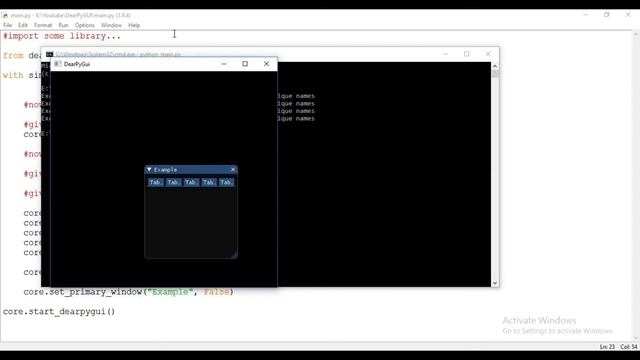The width and height of the screenshot is (640, 360).
Task: Click the core.set_primary_window code line
Action: (x=129, y=292)
